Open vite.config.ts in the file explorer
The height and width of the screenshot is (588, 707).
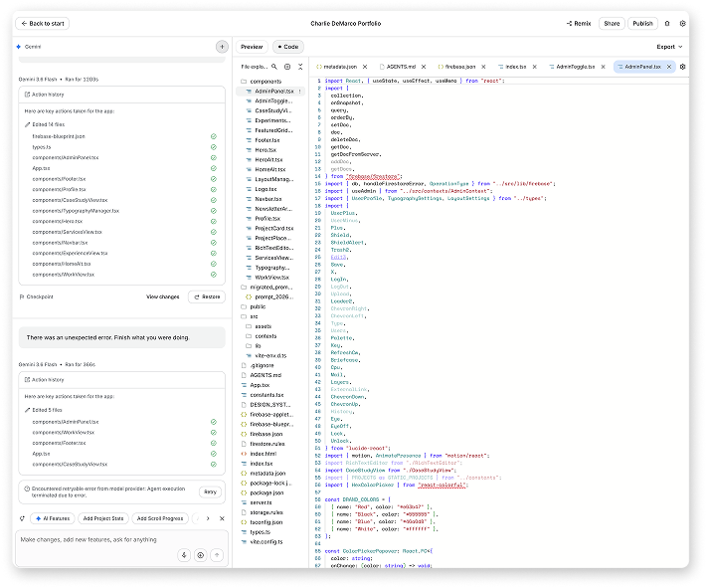pos(266,542)
